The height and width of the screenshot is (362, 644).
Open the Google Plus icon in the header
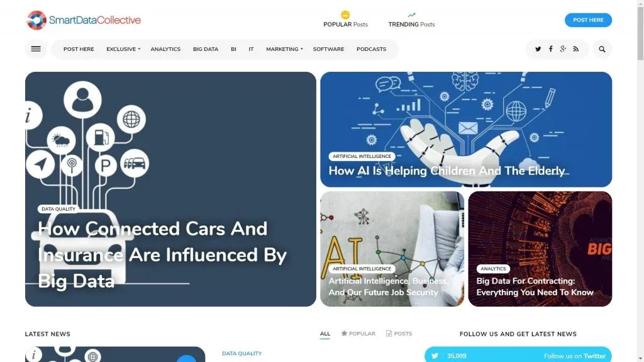(x=563, y=49)
